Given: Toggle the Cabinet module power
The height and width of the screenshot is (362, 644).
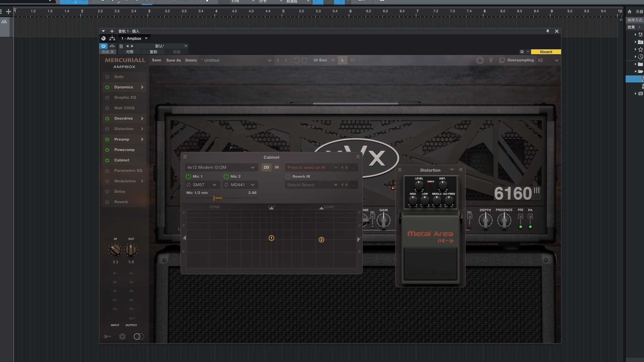Looking at the screenshot, I should pos(107,160).
